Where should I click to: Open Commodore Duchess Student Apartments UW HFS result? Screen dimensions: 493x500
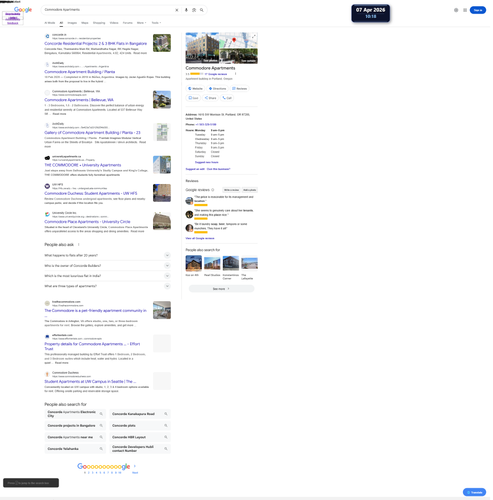click(x=91, y=193)
